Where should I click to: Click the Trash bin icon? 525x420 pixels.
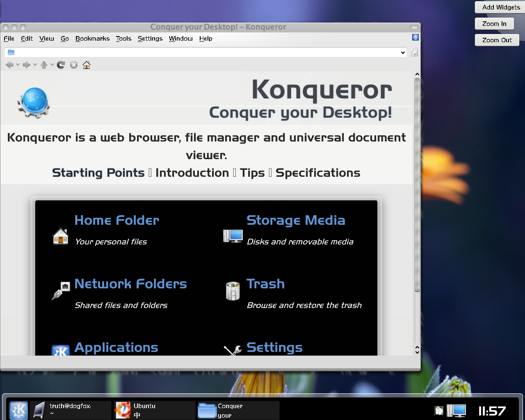click(x=233, y=291)
